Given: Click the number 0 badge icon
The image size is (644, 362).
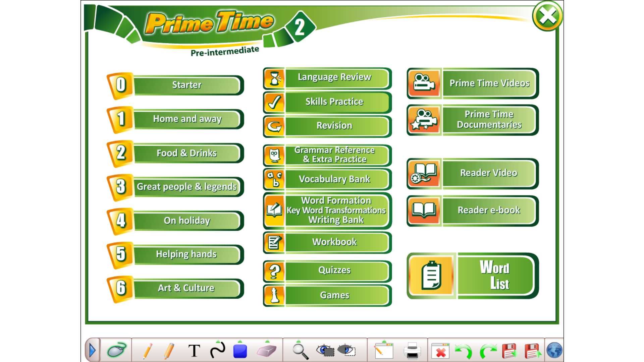Looking at the screenshot, I should (x=120, y=85).
